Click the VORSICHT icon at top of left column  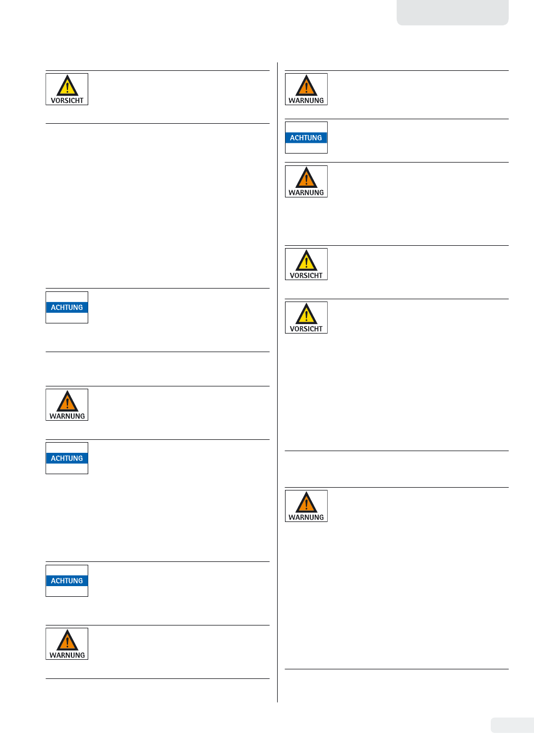point(67,89)
